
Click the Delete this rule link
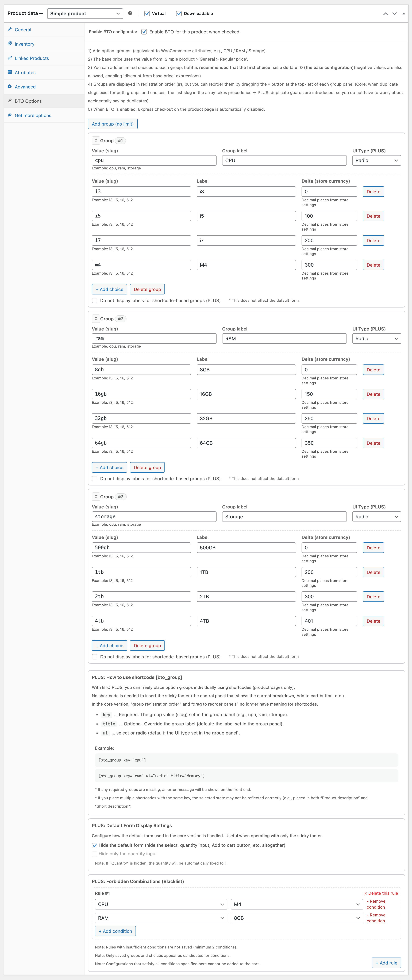pos(381,893)
